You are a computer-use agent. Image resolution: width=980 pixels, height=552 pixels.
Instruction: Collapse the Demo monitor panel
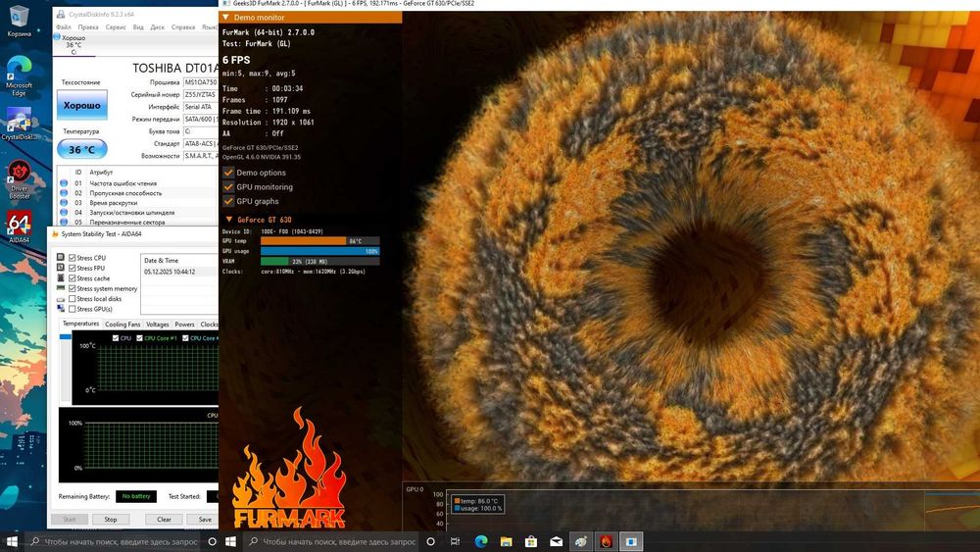225,18
